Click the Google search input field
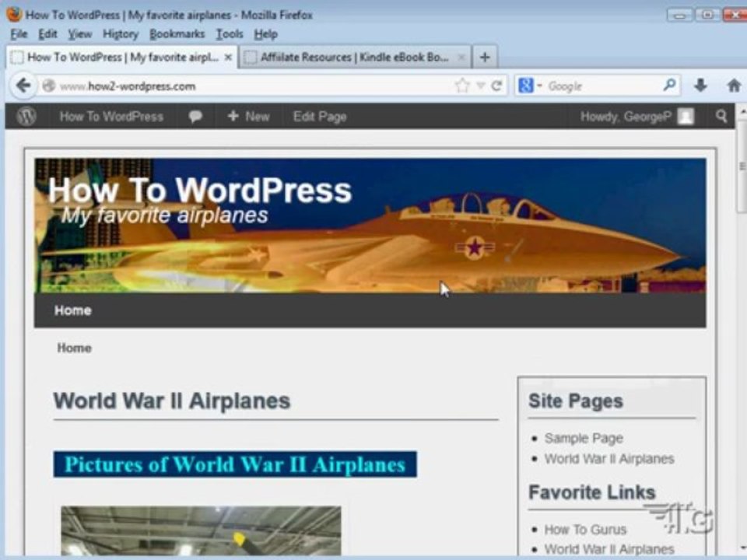Image resolution: width=747 pixels, height=560 pixels. coord(603,86)
